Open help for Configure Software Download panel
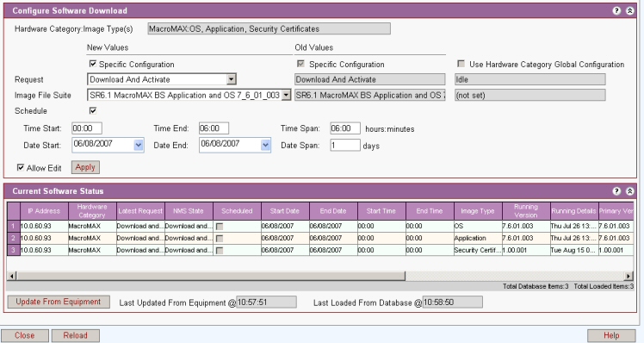 pos(616,10)
